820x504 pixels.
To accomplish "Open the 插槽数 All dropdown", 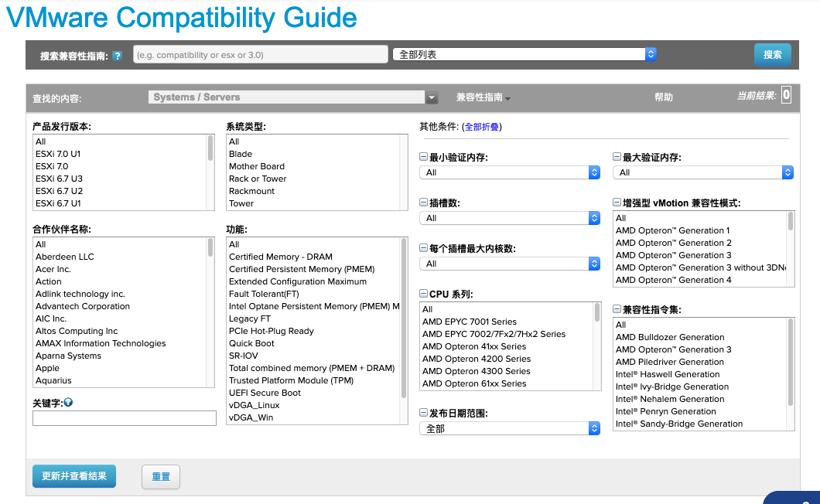I will pos(510,218).
